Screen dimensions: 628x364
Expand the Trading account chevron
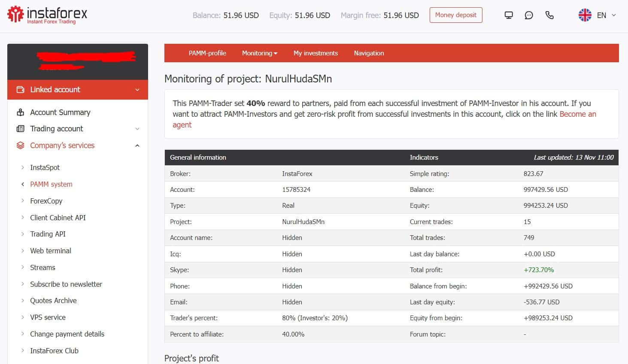(x=137, y=129)
